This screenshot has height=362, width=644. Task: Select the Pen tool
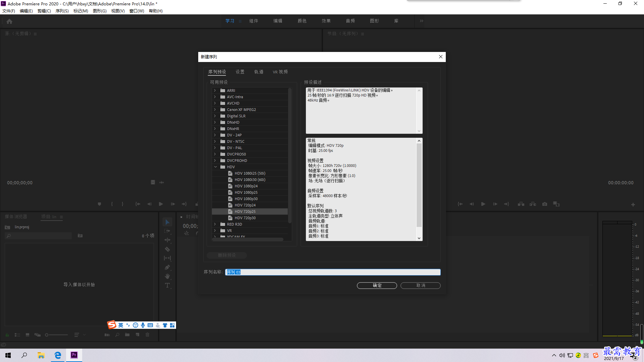point(167,267)
